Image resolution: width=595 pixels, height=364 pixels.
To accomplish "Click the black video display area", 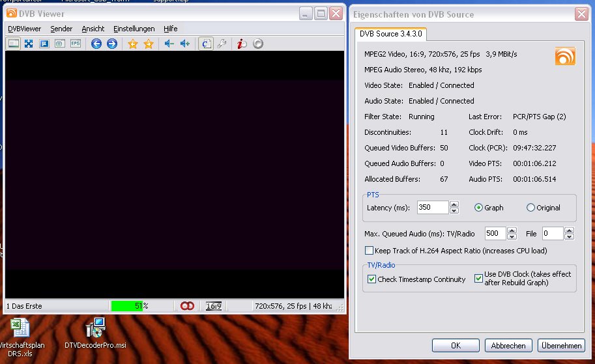I will tap(175, 175).
